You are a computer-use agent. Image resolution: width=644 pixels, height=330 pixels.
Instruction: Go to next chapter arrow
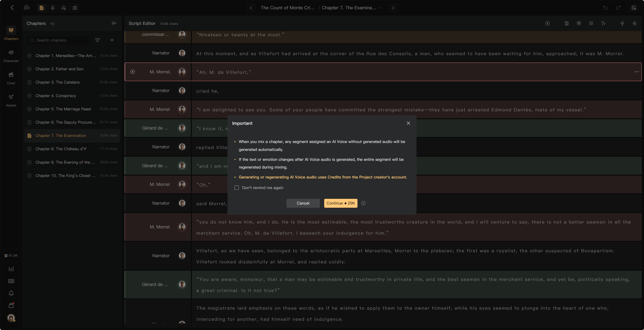(x=393, y=8)
